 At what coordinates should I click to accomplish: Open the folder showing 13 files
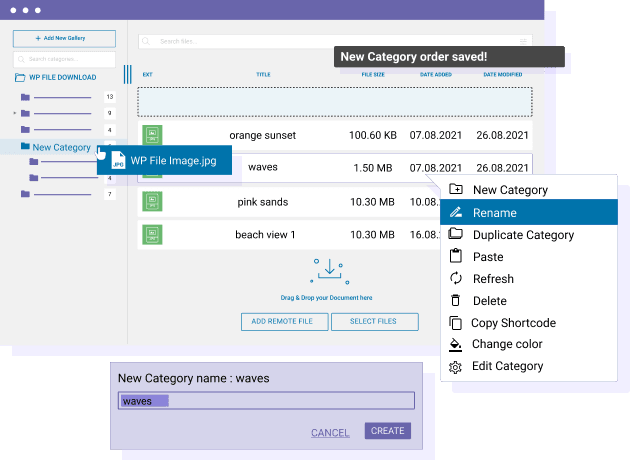[26, 97]
